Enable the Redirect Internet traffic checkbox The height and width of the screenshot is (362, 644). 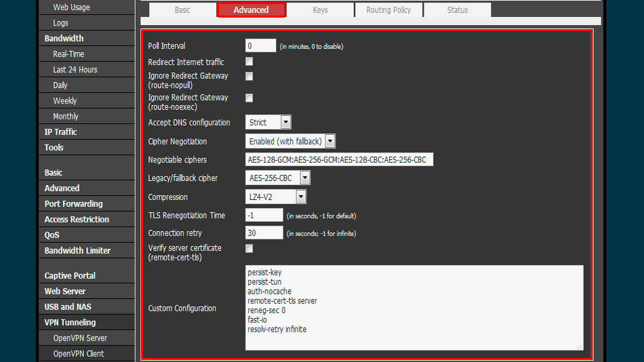pyautogui.click(x=249, y=62)
